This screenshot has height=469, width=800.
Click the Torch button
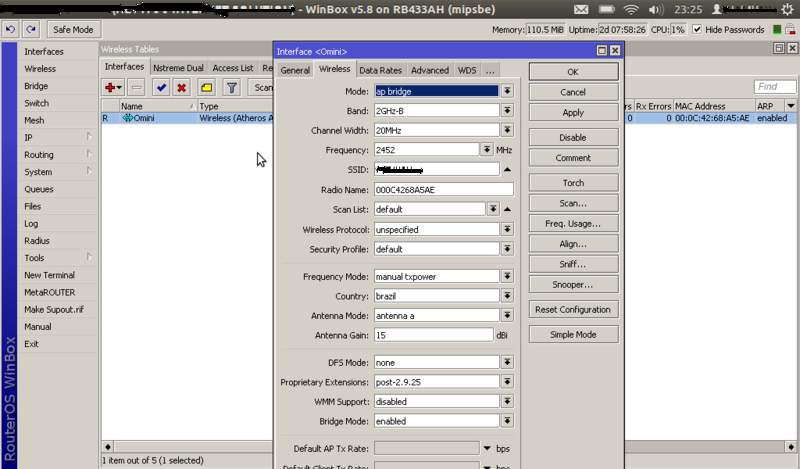[x=573, y=183]
